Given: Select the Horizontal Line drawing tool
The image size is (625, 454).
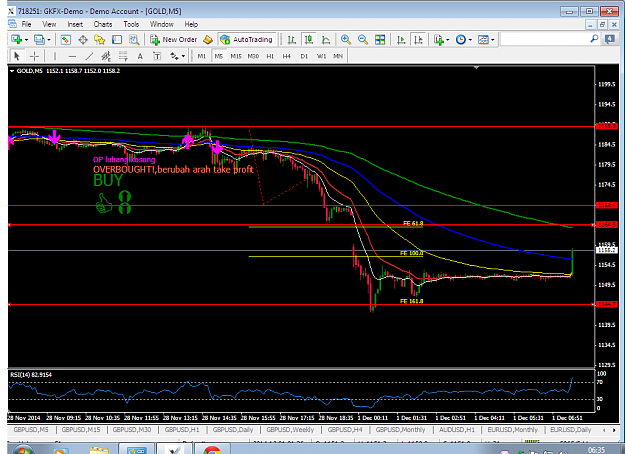Looking at the screenshot, I should pos(72,56).
